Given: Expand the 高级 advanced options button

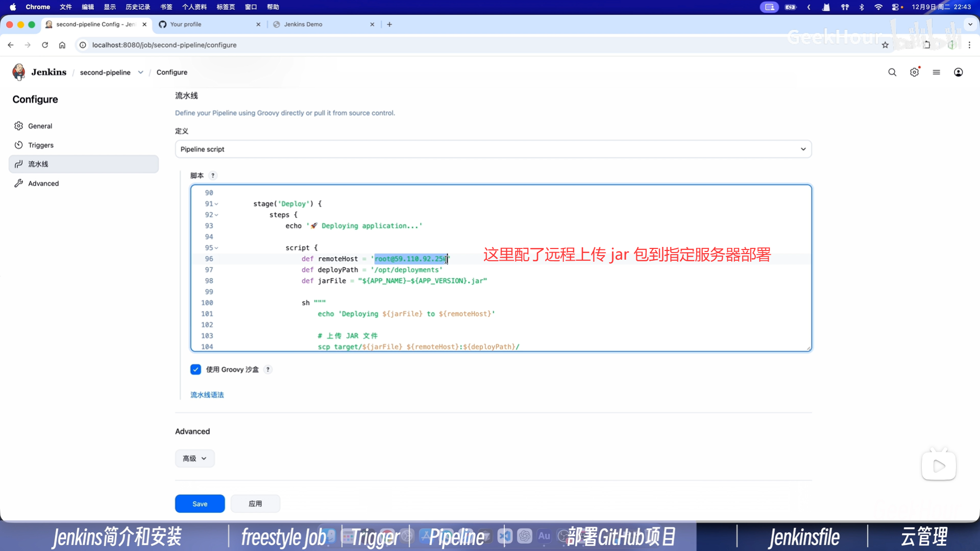Looking at the screenshot, I should [194, 458].
